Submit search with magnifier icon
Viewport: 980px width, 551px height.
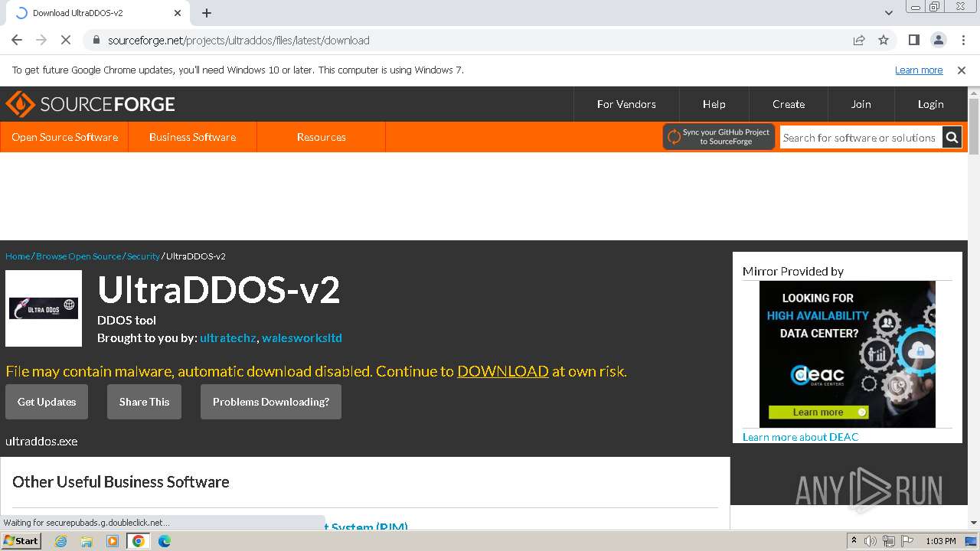point(952,138)
